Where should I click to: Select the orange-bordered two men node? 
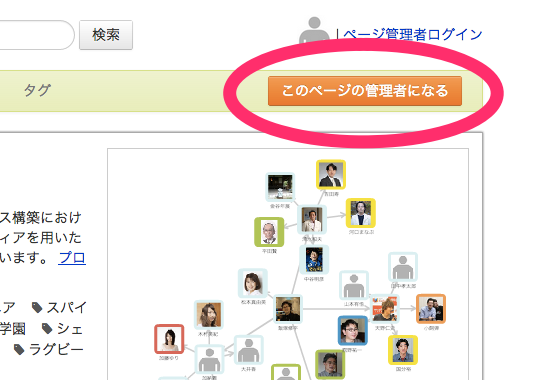click(x=431, y=309)
